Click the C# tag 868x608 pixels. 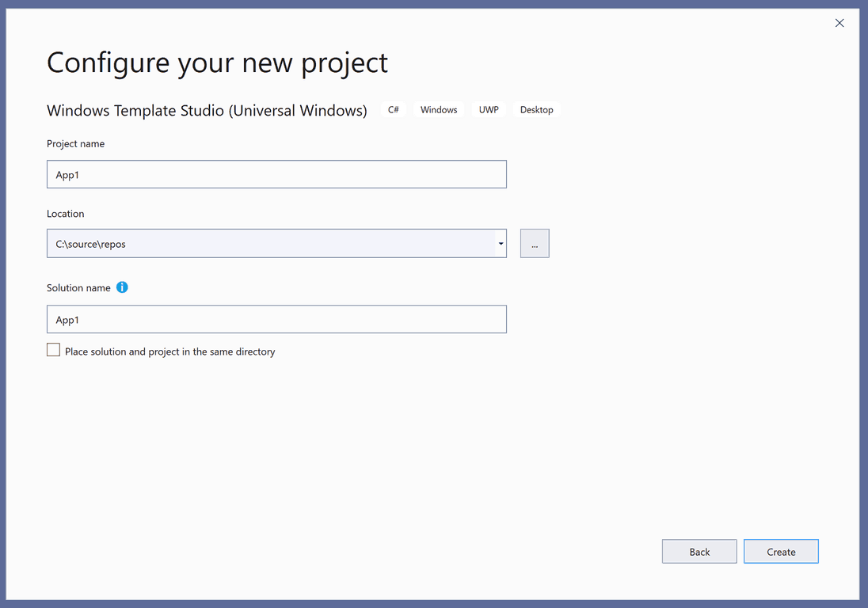pyautogui.click(x=394, y=109)
